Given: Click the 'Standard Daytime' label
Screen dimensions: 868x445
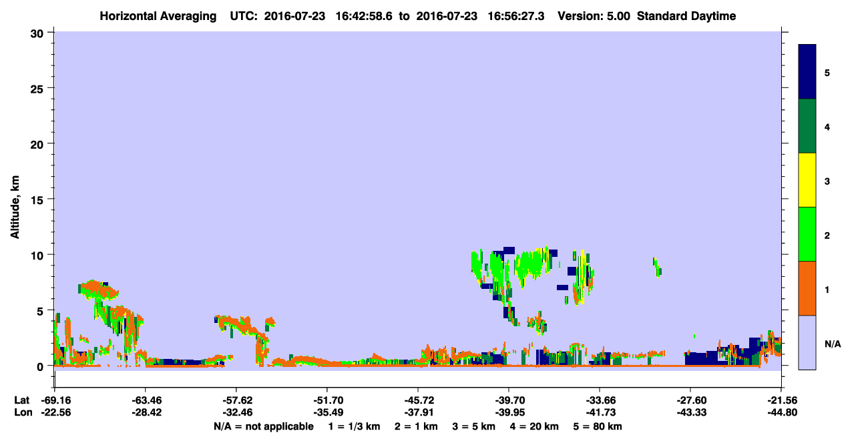Looking at the screenshot, I should [x=686, y=16].
